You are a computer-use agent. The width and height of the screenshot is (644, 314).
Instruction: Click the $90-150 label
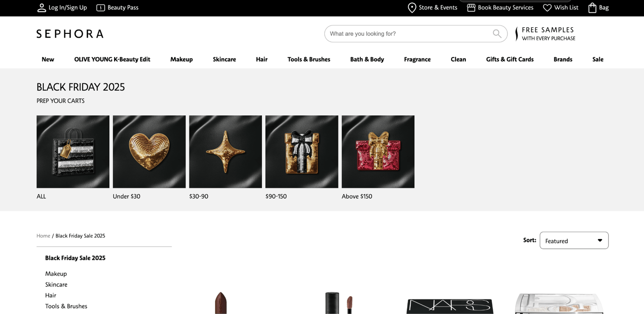click(x=276, y=196)
